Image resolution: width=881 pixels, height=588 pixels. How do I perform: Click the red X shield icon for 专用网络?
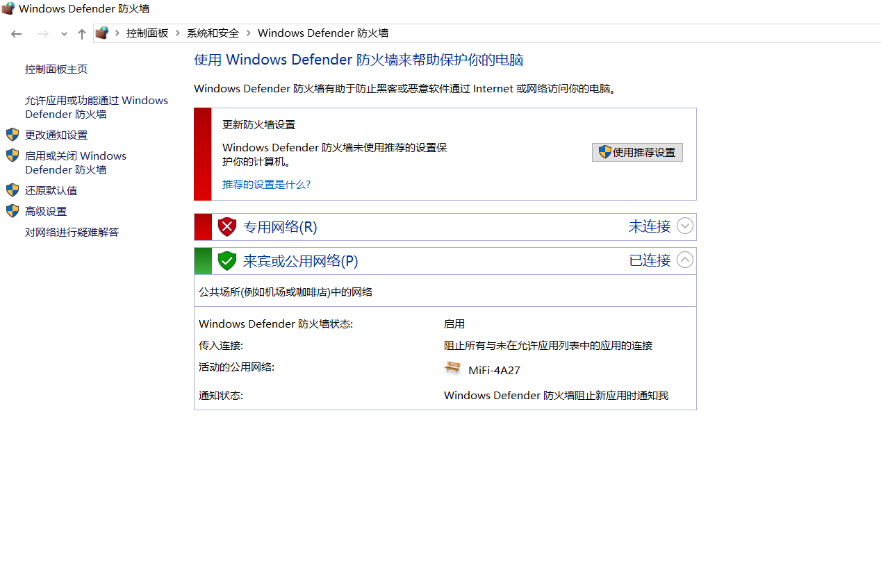click(227, 227)
